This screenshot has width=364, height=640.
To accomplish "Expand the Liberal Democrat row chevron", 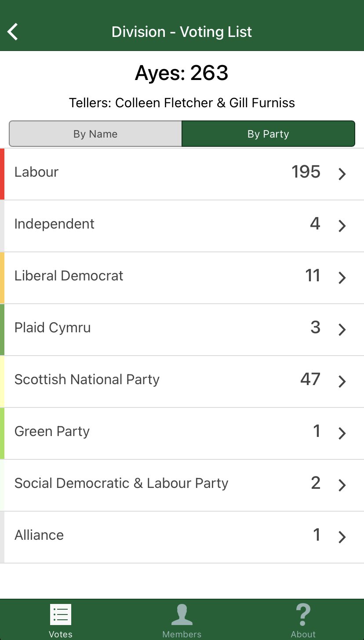I will [342, 278].
